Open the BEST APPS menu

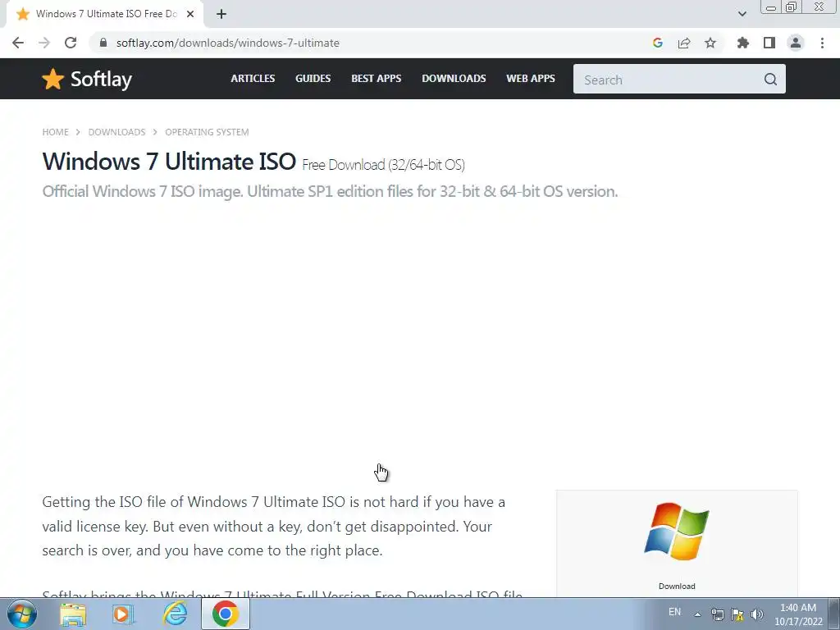pyautogui.click(x=376, y=78)
